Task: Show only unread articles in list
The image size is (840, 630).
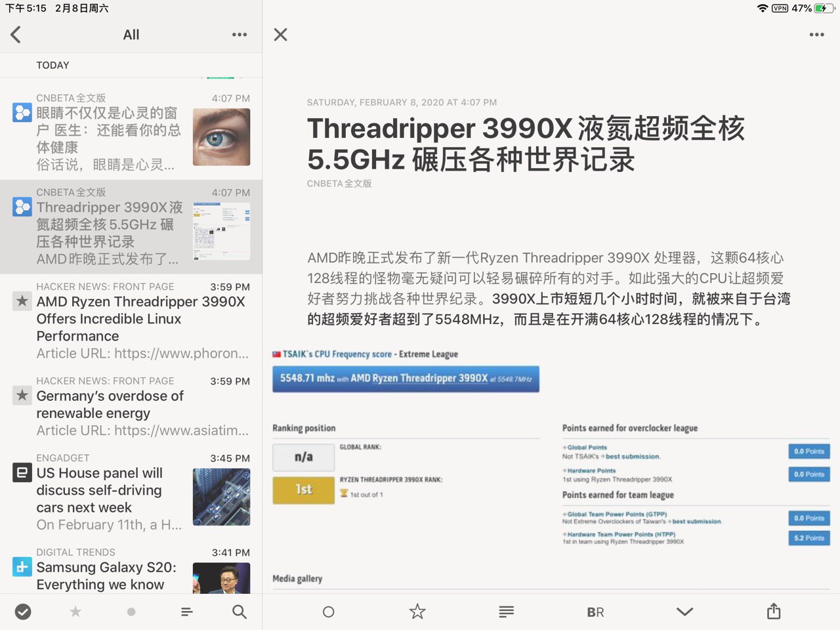Action: coord(131,612)
